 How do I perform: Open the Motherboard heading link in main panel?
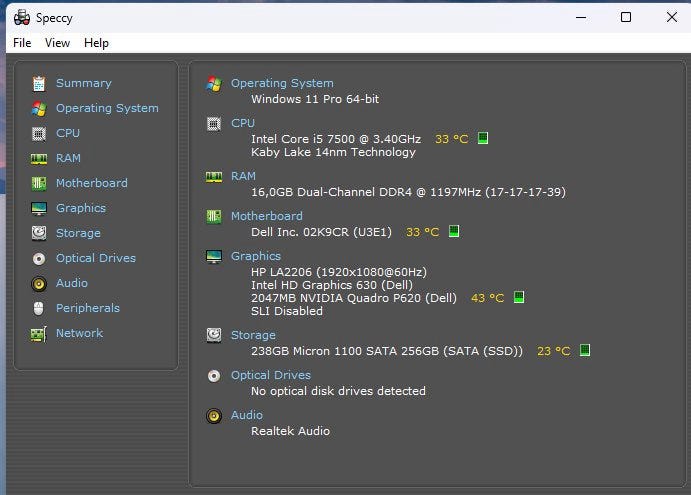click(267, 216)
